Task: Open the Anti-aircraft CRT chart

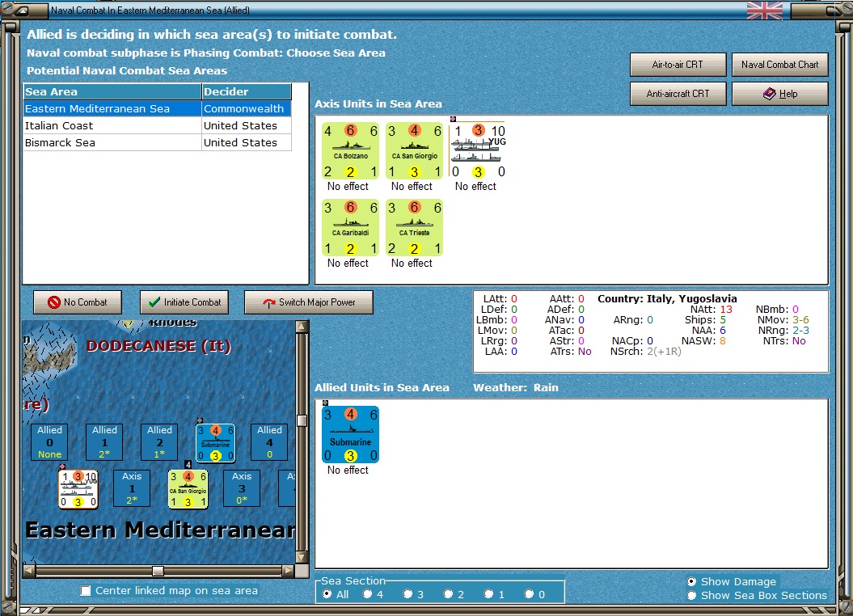Action: 678,94
